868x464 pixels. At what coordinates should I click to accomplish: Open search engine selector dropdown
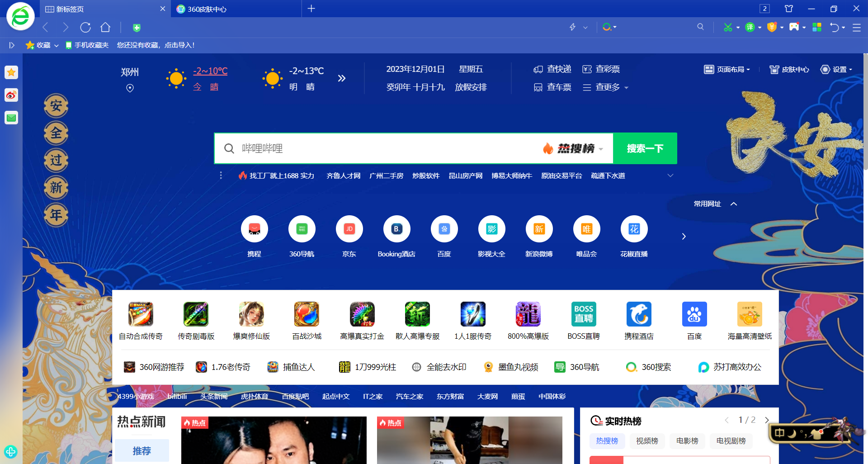(x=610, y=27)
